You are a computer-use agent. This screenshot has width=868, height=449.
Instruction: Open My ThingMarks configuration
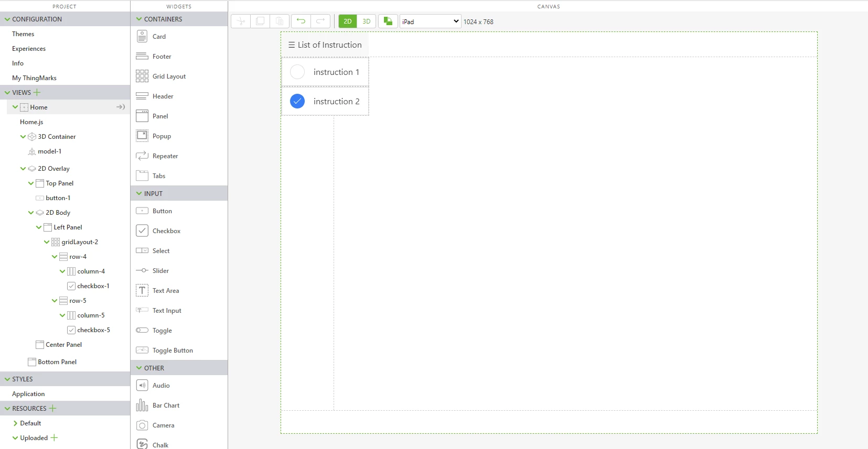tap(34, 78)
